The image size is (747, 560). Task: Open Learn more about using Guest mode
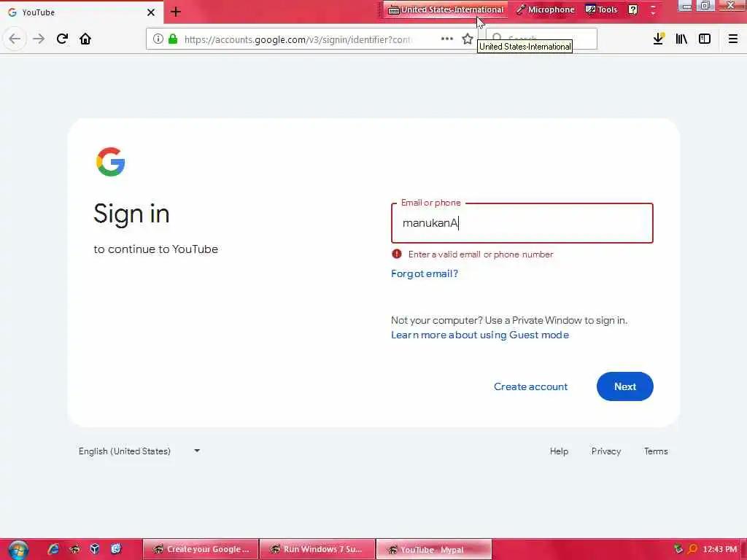point(480,335)
